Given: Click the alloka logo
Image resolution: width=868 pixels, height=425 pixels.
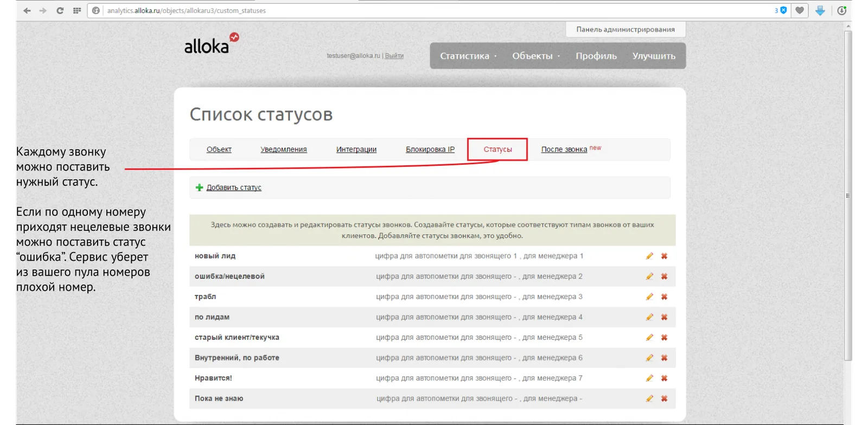Looking at the screenshot, I should [x=212, y=43].
